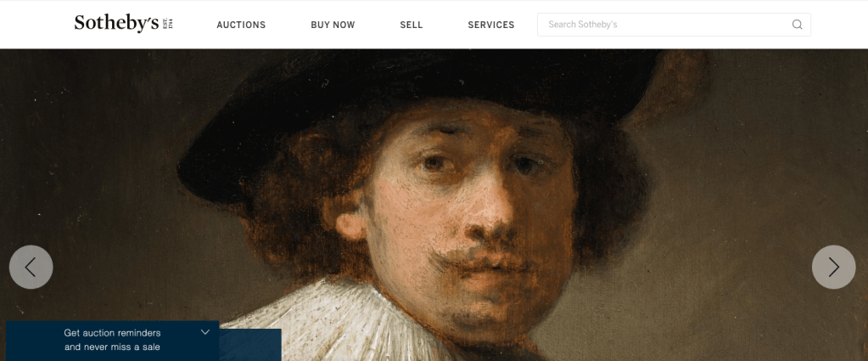Open the SERVICES menu
The width and height of the screenshot is (868, 361).
click(491, 25)
